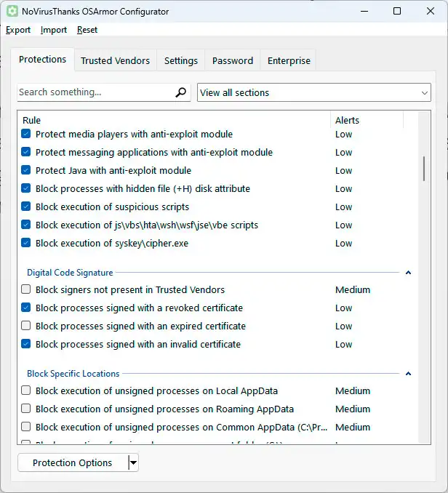Switch to the Trusted Vendors tab
448x493 pixels.
coord(115,60)
